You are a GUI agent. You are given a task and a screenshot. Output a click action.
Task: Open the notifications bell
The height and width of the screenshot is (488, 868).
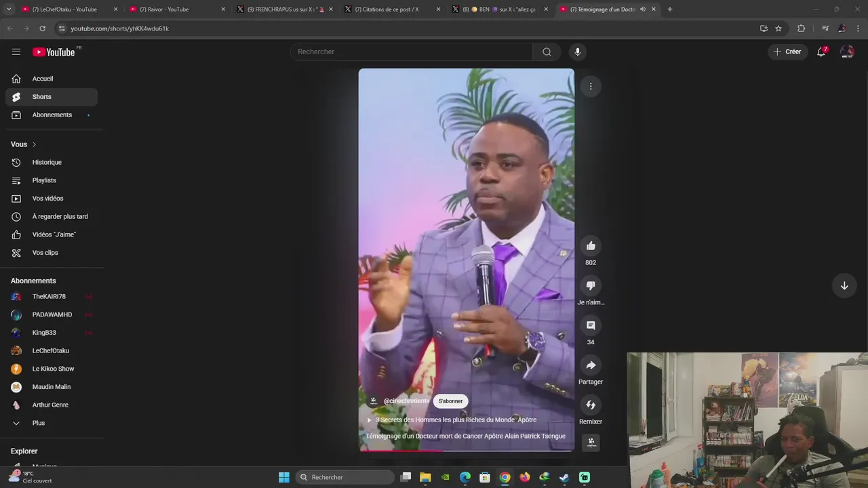pos(821,52)
